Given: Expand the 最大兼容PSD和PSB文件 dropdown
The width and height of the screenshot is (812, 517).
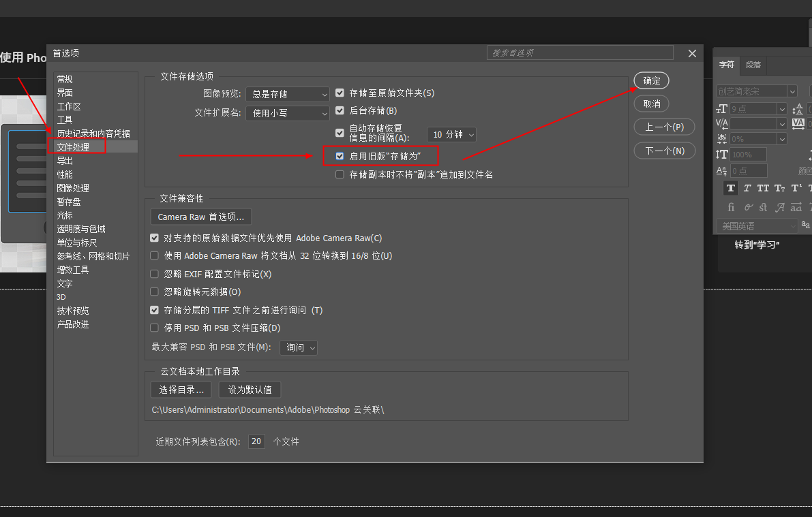Looking at the screenshot, I should point(299,347).
